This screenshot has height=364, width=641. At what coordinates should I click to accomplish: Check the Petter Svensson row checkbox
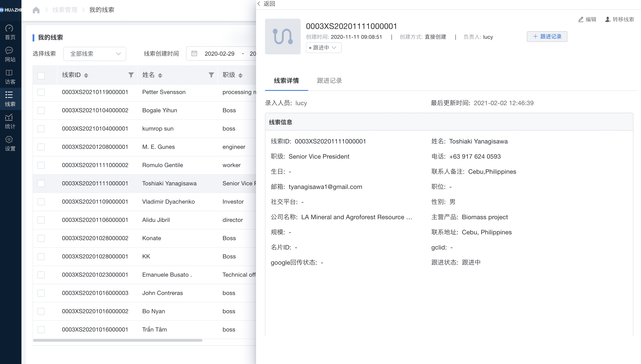41,92
